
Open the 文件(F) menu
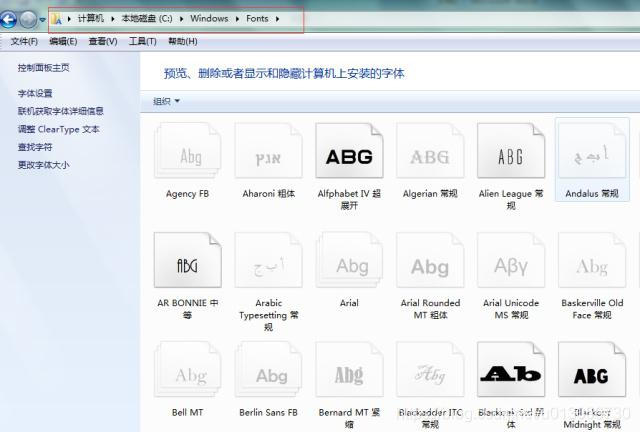[x=24, y=41]
